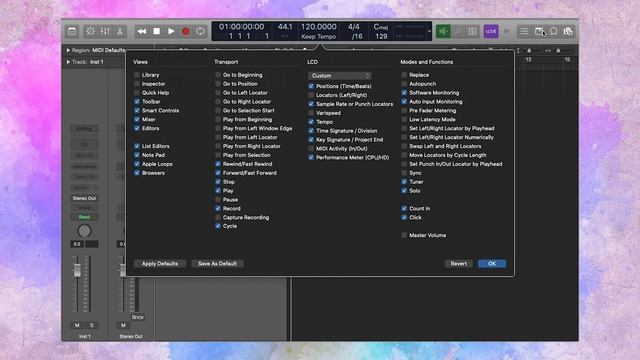Image resolution: width=640 pixels, height=360 pixels.
Task: Uncheck the Tuner checkbox
Action: pos(404,182)
